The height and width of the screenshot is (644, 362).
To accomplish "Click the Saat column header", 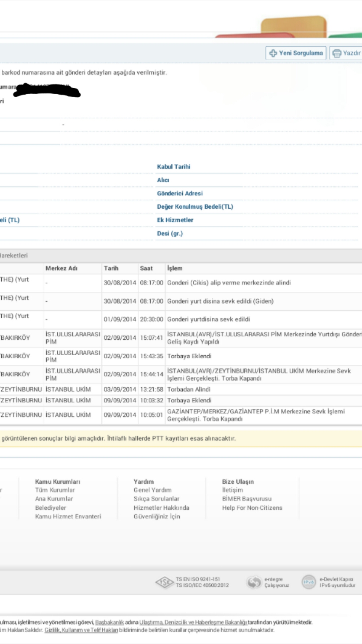I will coord(146,268).
